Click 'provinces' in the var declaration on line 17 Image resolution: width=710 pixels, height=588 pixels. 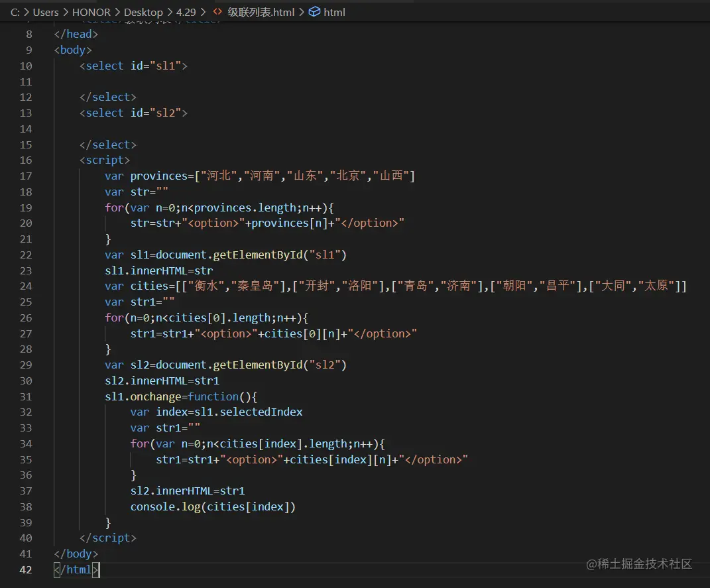pyautogui.click(x=159, y=176)
